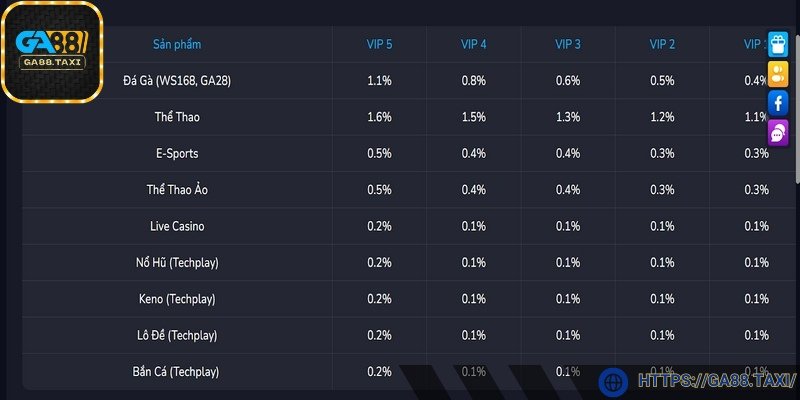Click the Keno (Techplay) row label
Viewport: 800px width, 400px height.
tap(177, 299)
